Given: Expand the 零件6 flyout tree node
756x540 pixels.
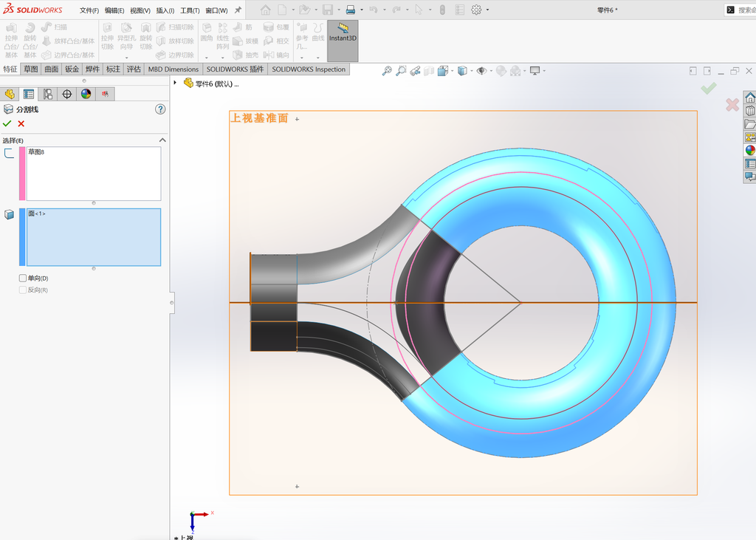Looking at the screenshot, I should pyautogui.click(x=176, y=83).
